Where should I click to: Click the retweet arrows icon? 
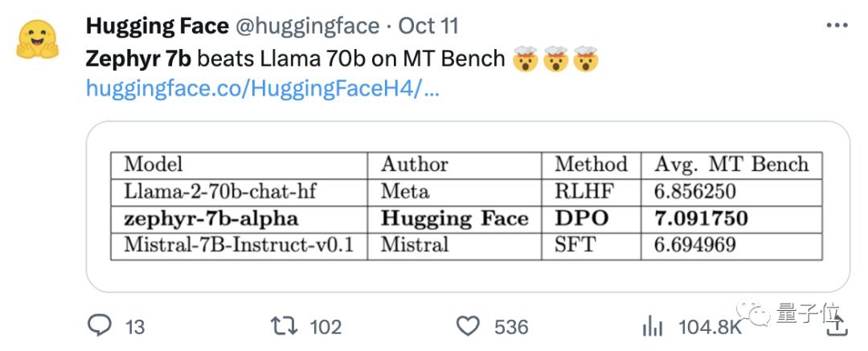(x=282, y=325)
